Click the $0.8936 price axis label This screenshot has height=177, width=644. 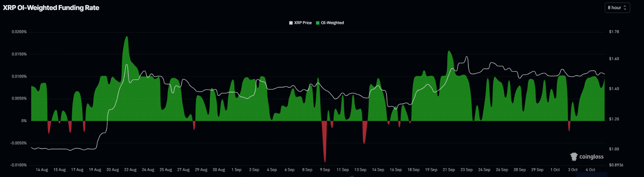(616, 165)
